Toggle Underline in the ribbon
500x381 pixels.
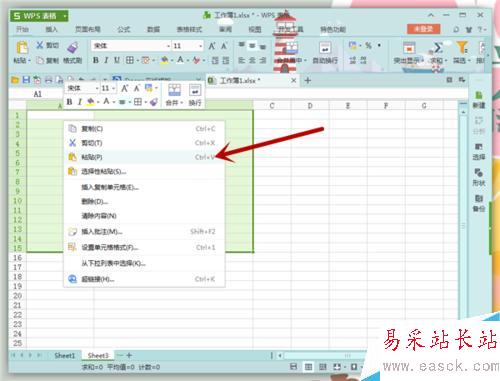(117, 60)
